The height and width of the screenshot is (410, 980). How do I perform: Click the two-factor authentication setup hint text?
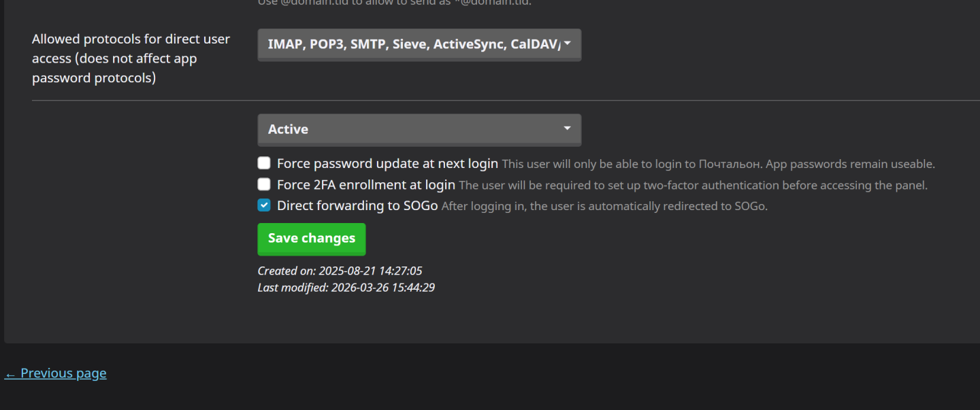(x=693, y=186)
